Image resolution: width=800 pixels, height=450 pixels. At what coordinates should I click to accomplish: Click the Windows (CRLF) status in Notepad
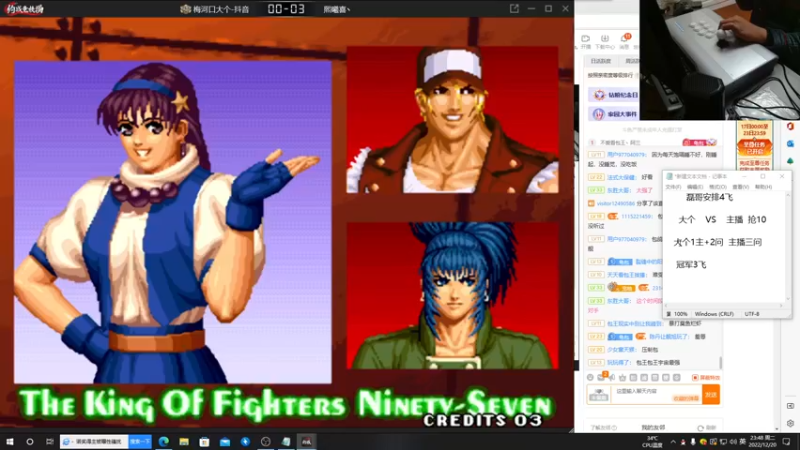click(x=714, y=314)
